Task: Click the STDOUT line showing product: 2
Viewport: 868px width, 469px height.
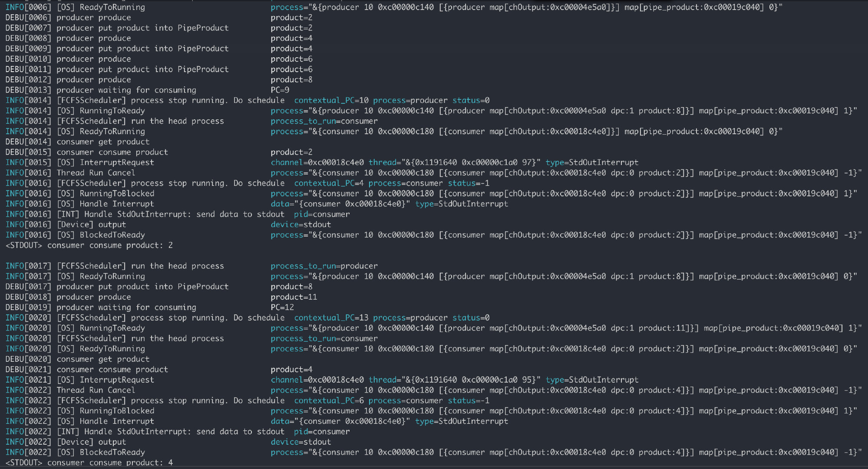Action: coord(89,245)
